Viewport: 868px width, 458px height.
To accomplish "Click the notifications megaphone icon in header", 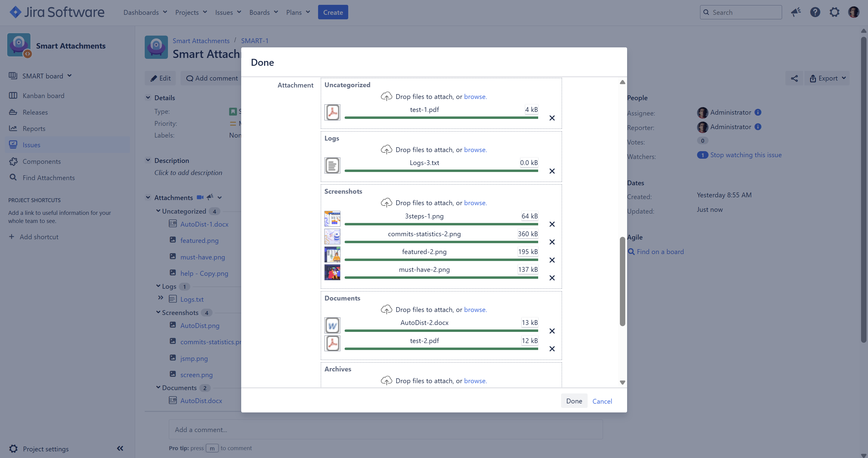I will pyautogui.click(x=796, y=12).
